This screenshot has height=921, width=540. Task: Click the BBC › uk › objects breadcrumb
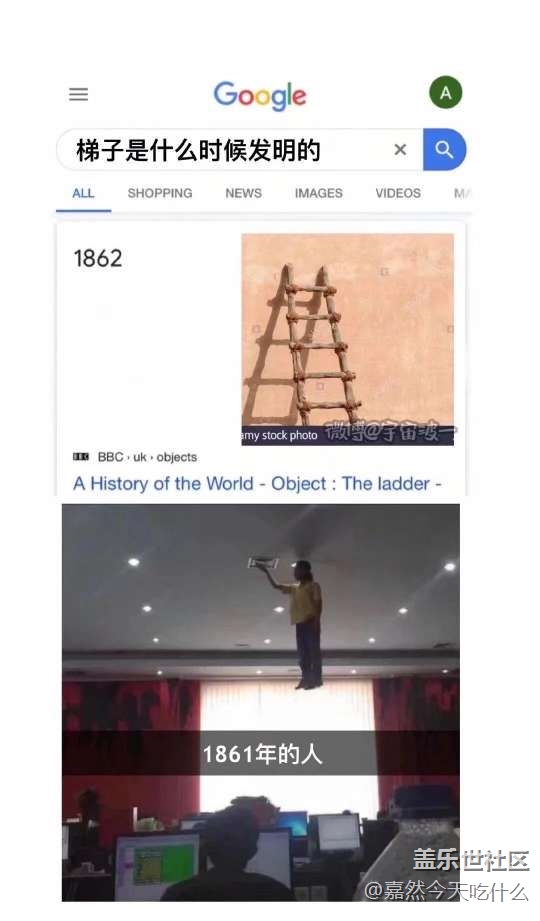click(x=147, y=457)
